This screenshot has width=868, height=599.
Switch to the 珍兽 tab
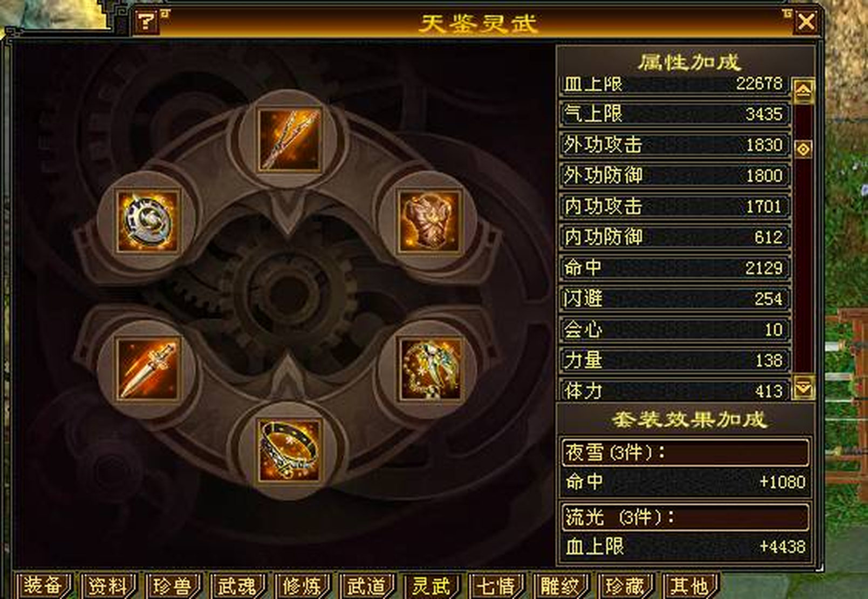click(172, 586)
